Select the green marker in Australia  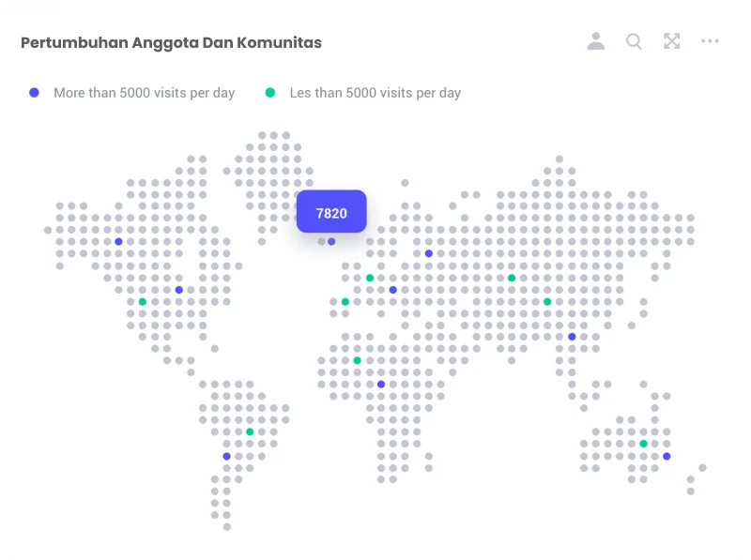643,444
